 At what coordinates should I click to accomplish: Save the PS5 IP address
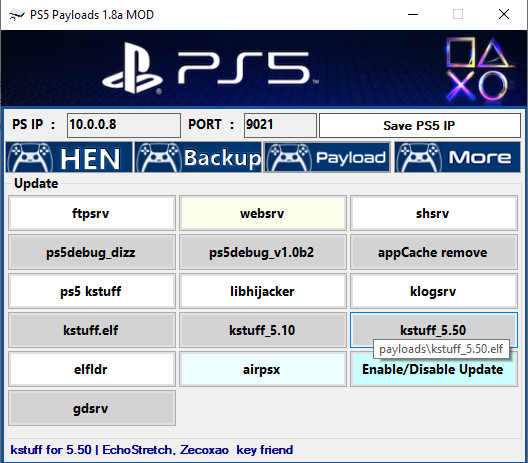pyautogui.click(x=420, y=125)
